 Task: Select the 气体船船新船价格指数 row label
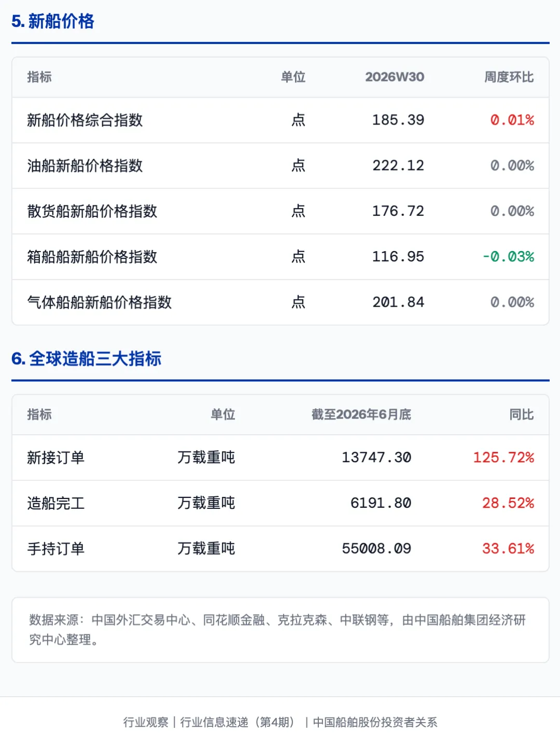[x=100, y=302]
